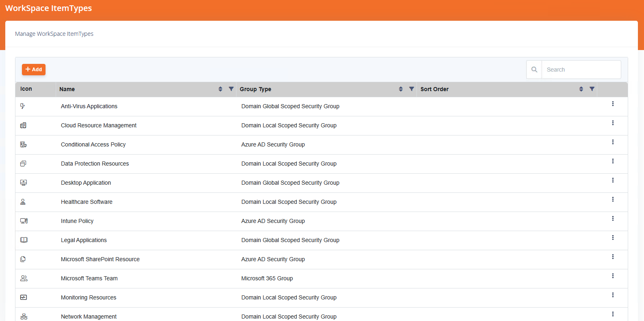Open the Group Type column filter

point(412,89)
